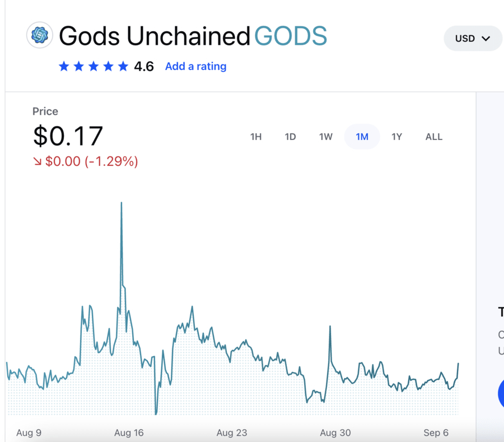Click the Add a rating link

tap(196, 66)
